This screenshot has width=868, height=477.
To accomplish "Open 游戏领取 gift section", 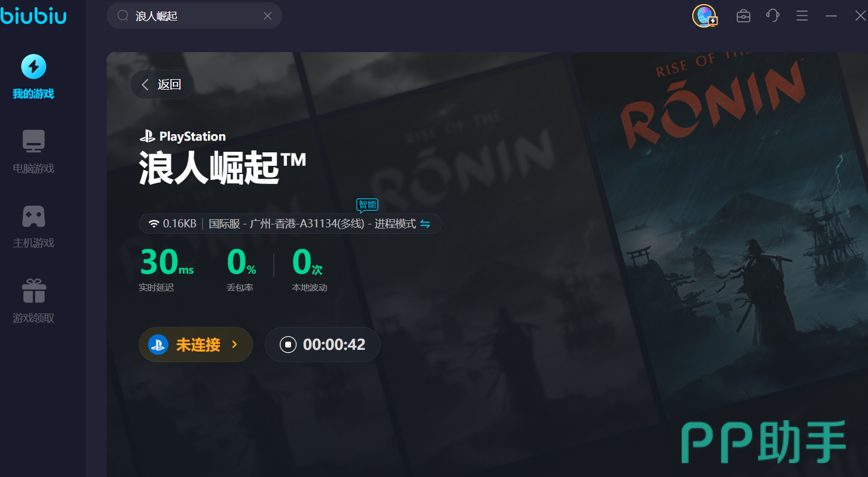I will (x=33, y=301).
